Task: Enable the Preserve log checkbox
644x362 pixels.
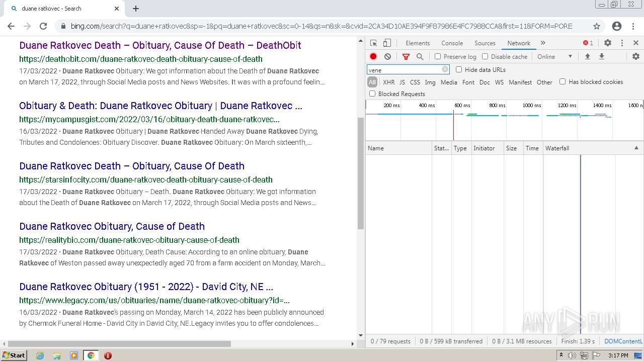Action: [x=438, y=56]
